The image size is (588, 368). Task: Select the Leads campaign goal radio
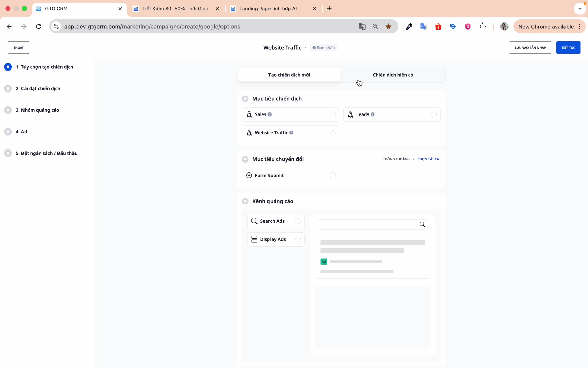point(434,114)
